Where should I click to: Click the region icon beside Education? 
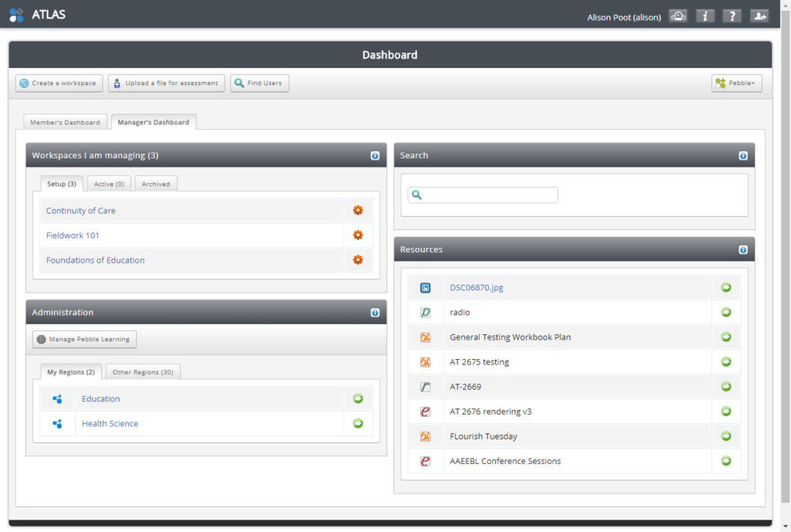coord(57,399)
